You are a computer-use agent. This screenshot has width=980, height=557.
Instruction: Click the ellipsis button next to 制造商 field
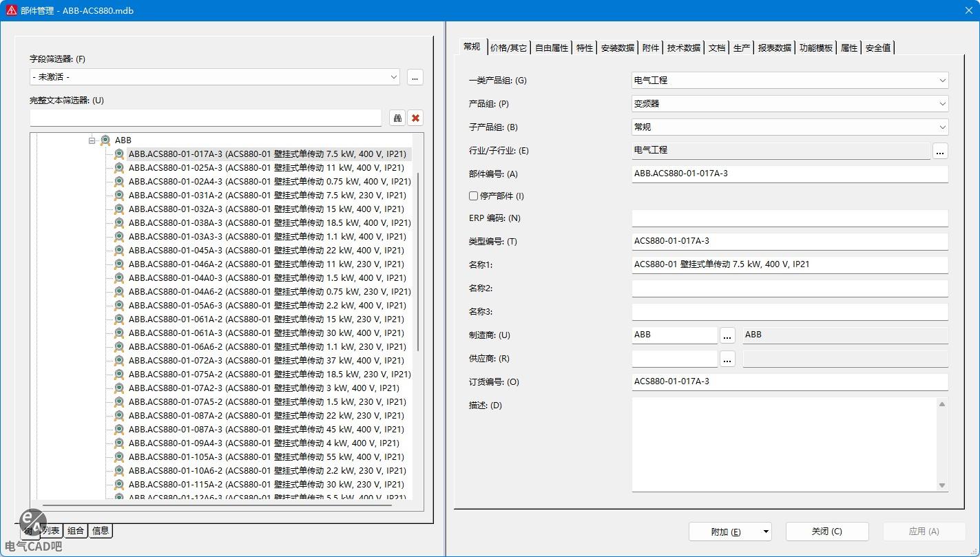[727, 335]
